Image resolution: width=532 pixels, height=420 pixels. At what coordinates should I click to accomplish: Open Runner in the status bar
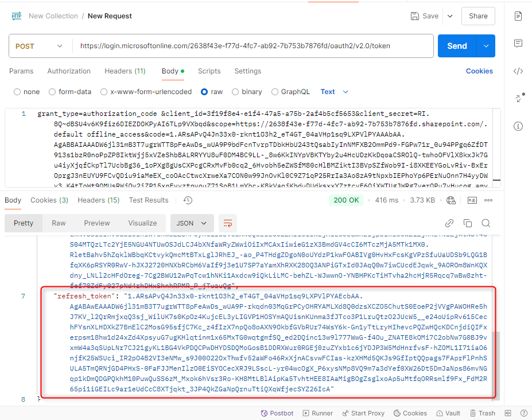317,413
